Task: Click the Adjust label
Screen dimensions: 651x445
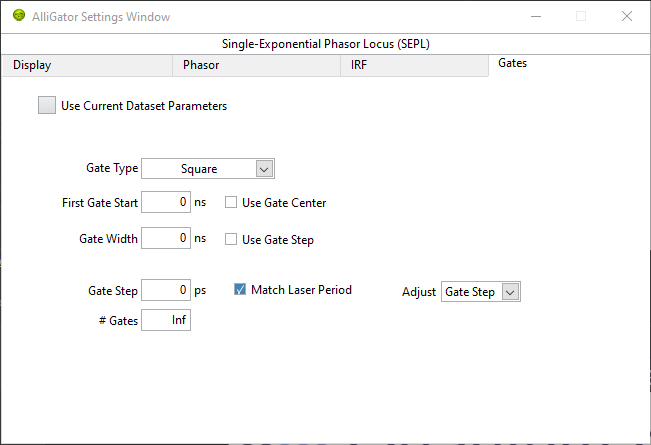Action: [419, 292]
